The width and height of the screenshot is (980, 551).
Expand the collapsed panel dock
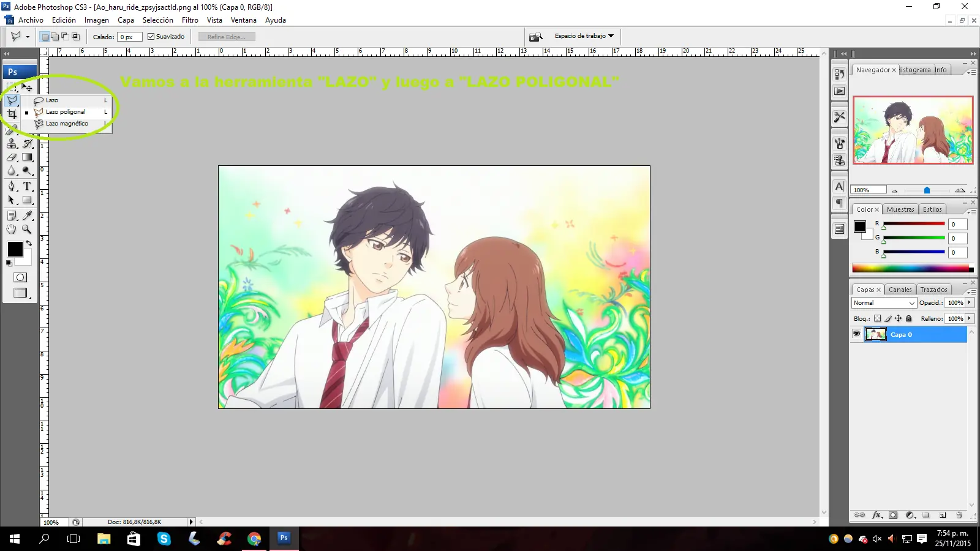pos(843,53)
